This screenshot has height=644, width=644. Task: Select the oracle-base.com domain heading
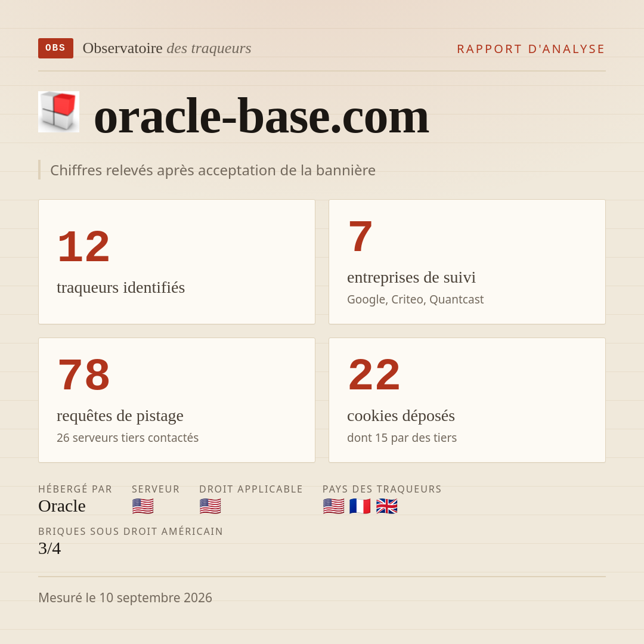(x=262, y=116)
